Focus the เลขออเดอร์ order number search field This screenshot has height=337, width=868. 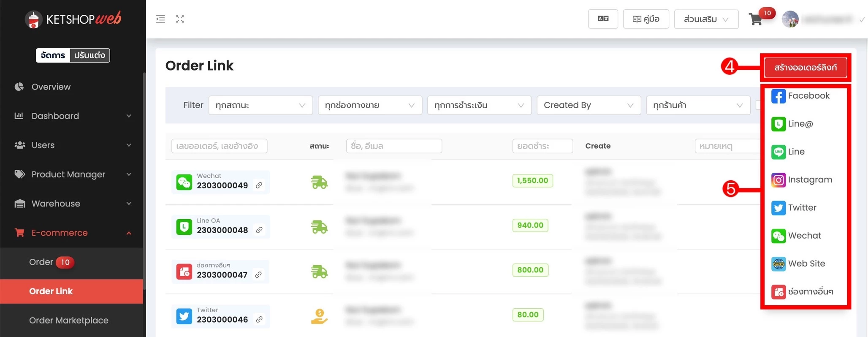pyautogui.click(x=220, y=146)
